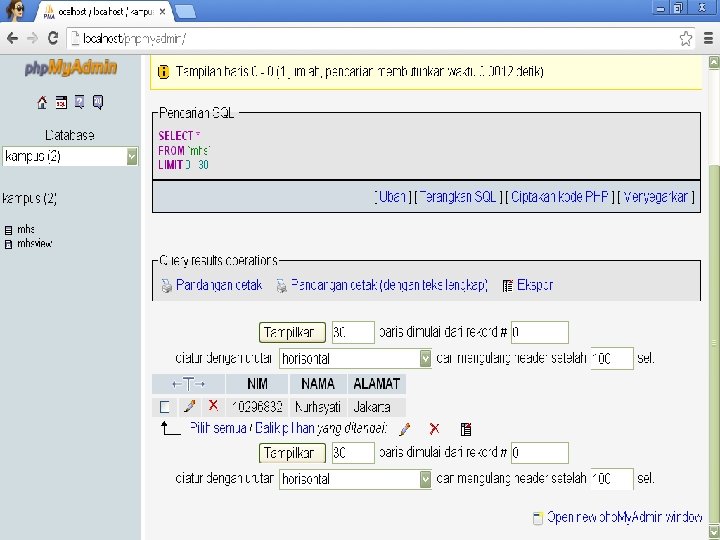Click the Ekspor link
720x540 pixels.
535,285
